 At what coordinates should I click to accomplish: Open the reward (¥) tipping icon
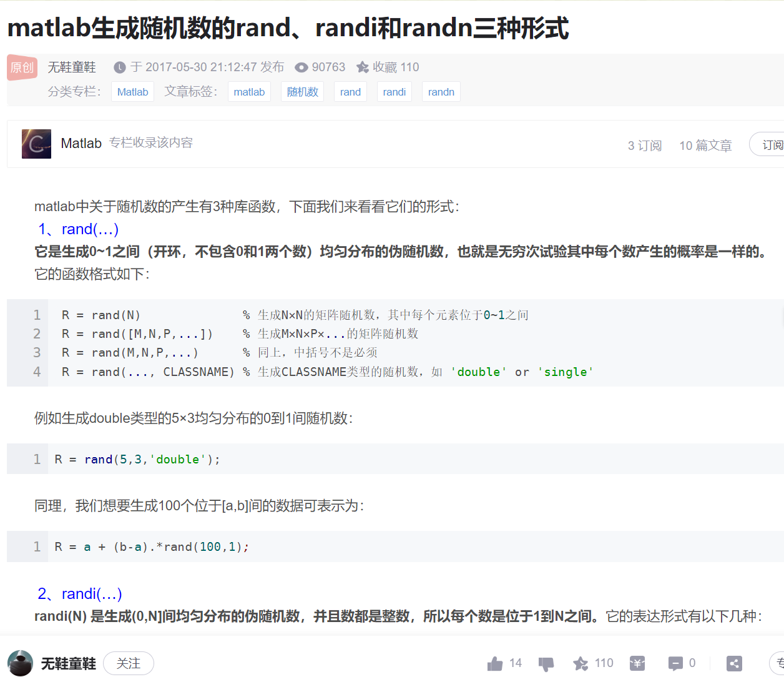click(x=637, y=663)
